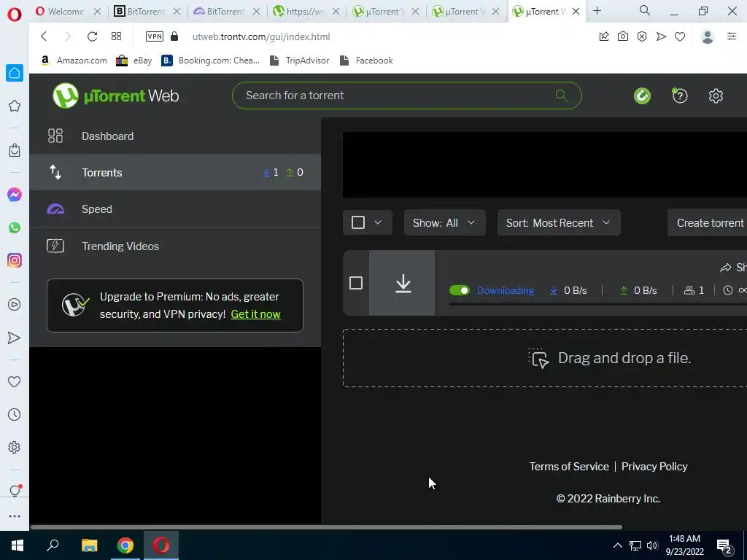
Task: Open the lightbulb tips icon in sidebar
Action: point(15,491)
